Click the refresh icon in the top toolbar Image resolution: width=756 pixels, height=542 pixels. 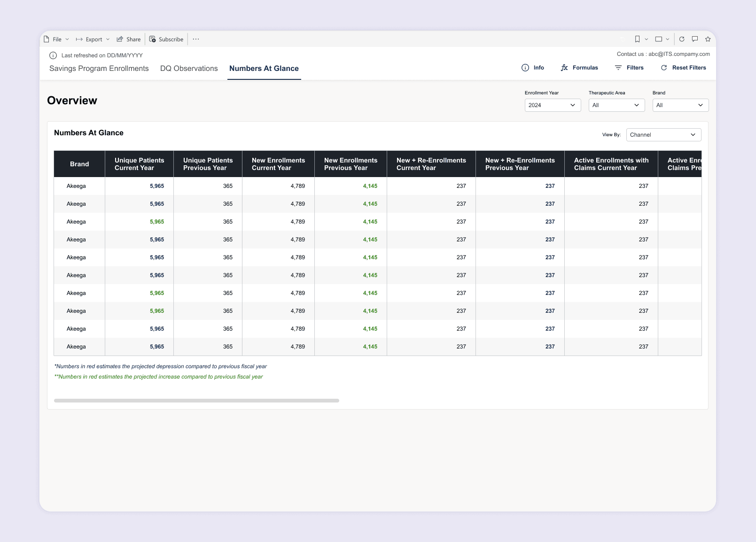(682, 39)
